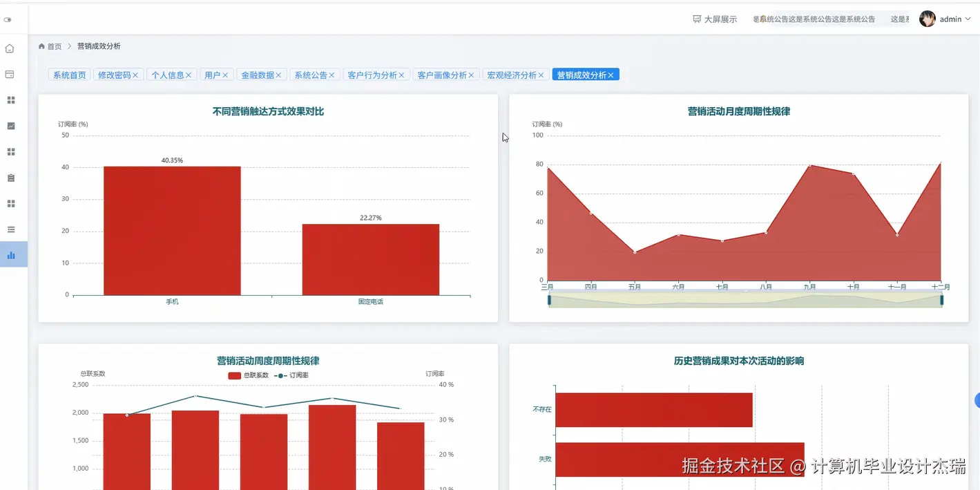Viewport: 980px width, 490px height.
Task: Switch to the 系统首页 tab
Action: 69,75
